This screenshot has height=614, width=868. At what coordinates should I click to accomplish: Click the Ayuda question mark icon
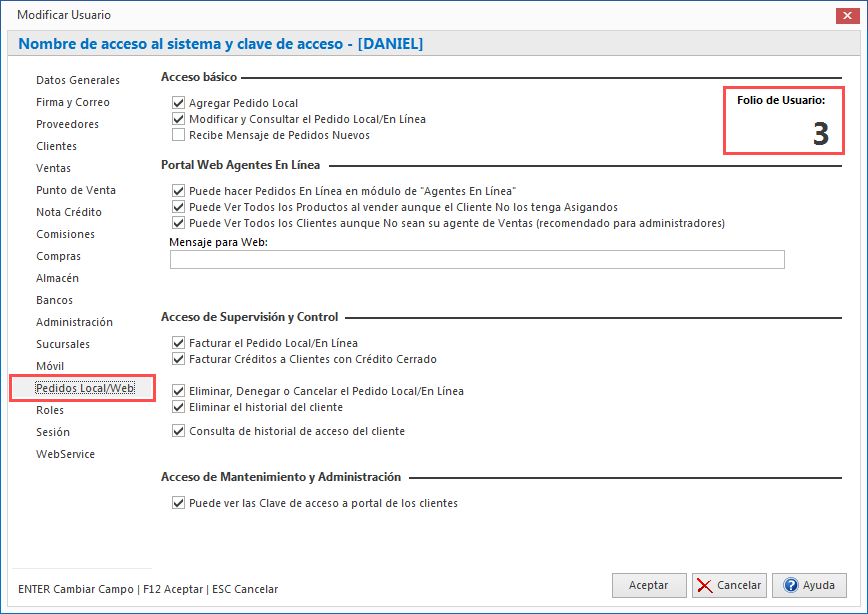(791, 586)
